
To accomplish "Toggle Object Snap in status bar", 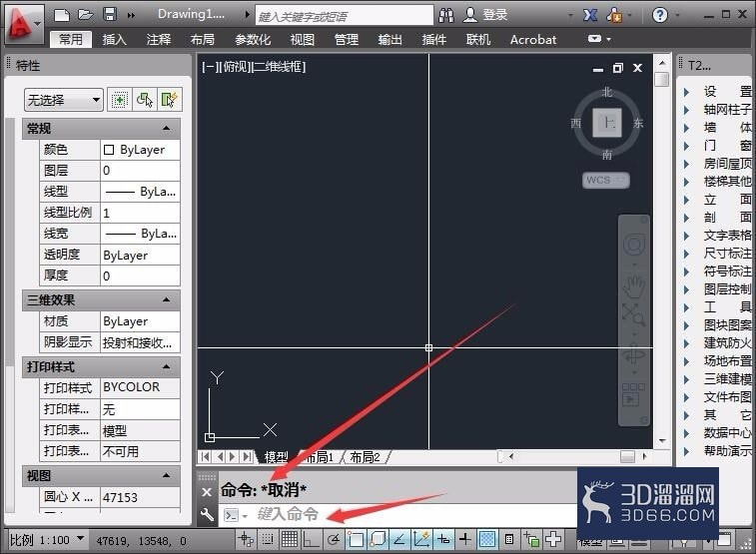I will (x=356, y=540).
